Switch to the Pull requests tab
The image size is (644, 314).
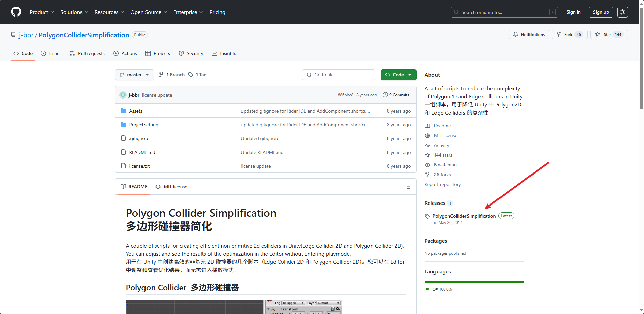tap(87, 53)
